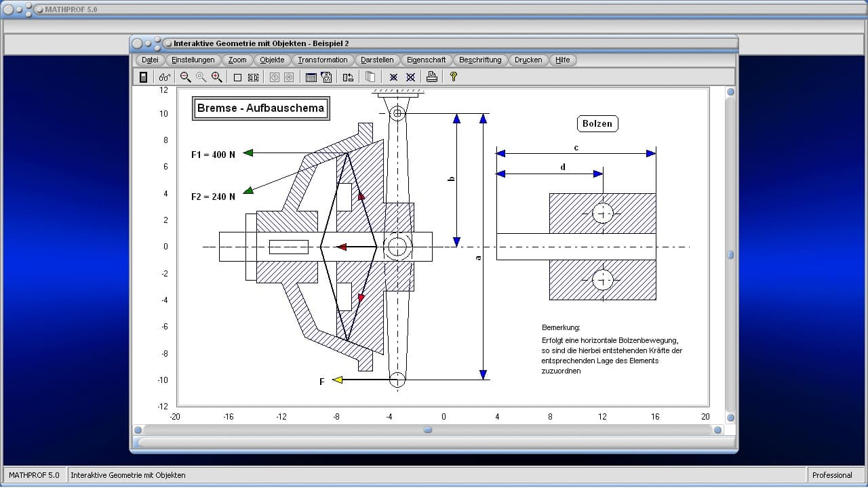
Task: Click the table grid icon in toolbar
Action: point(311,77)
